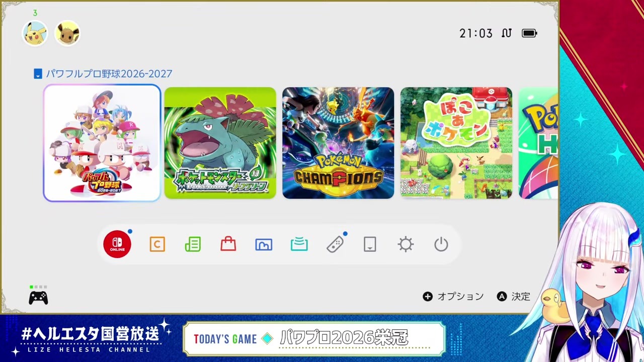The height and width of the screenshot is (362, 644).
Task: Open Nintendo eShop shopping bag
Action: 228,245
